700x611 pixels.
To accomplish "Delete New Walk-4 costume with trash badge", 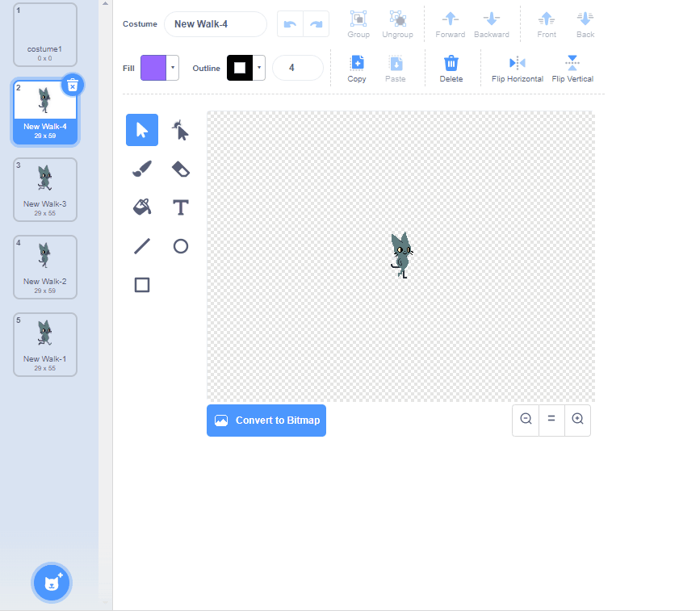I will point(73,85).
